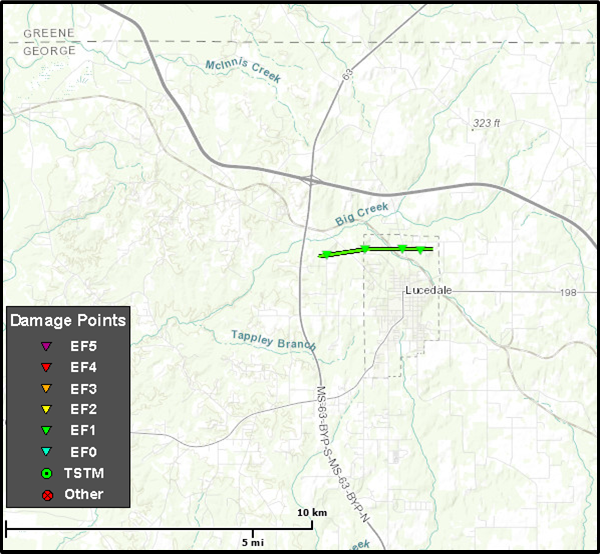Click the 5 mi scale bar label

(252, 541)
